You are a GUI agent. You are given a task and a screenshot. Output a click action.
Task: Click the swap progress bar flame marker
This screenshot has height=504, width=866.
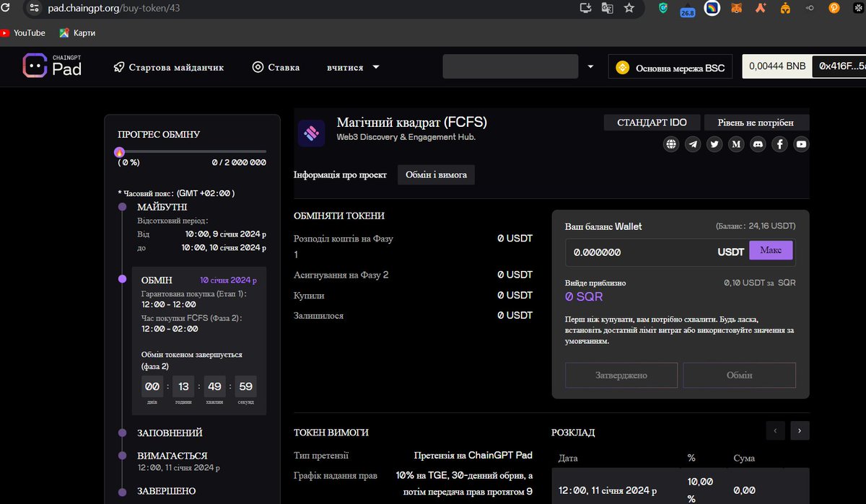[120, 151]
